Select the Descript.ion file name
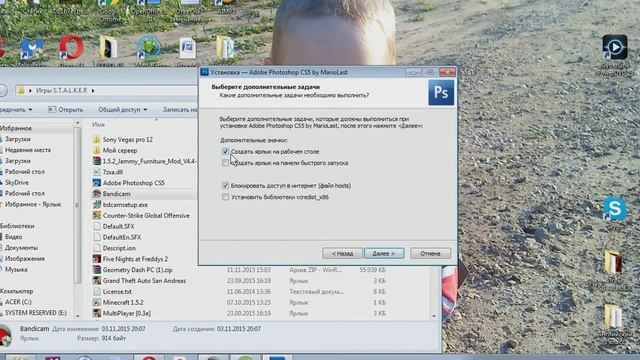Image resolution: width=640 pixels, height=360 pixels. 119,248
